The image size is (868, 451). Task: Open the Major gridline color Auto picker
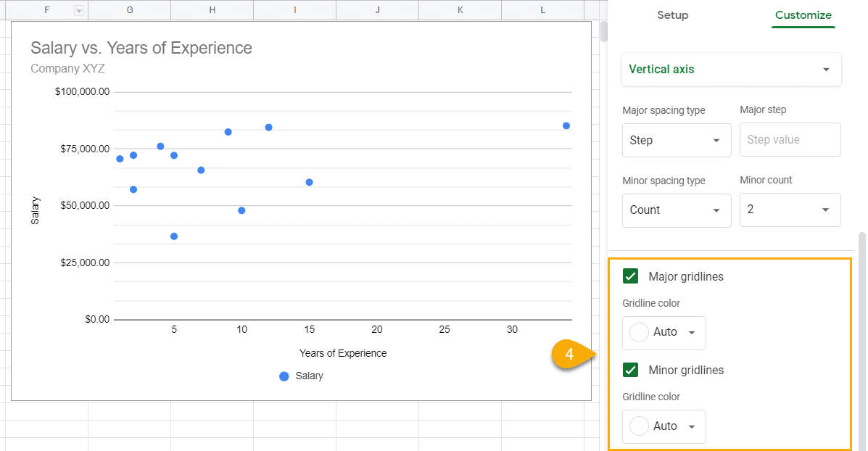(x=664, y=333)
